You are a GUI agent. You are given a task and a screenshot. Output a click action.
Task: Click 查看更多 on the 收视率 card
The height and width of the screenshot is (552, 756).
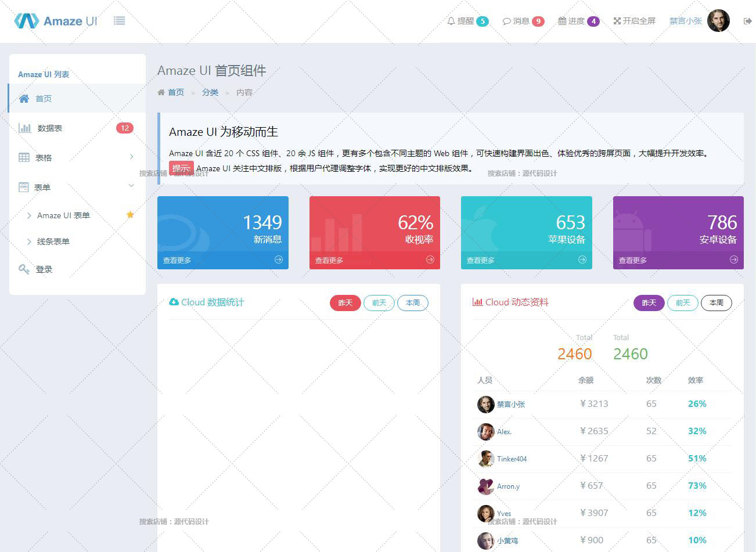pos(329,261)
